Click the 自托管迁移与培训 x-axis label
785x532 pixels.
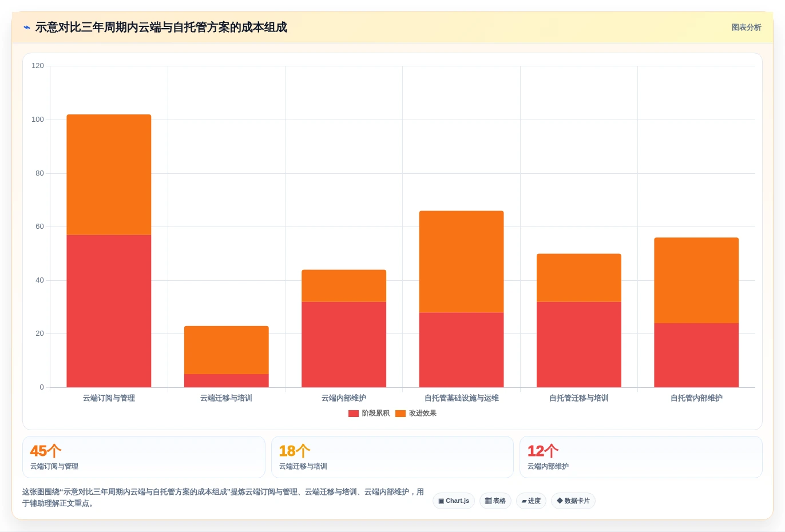click(579, 398)
